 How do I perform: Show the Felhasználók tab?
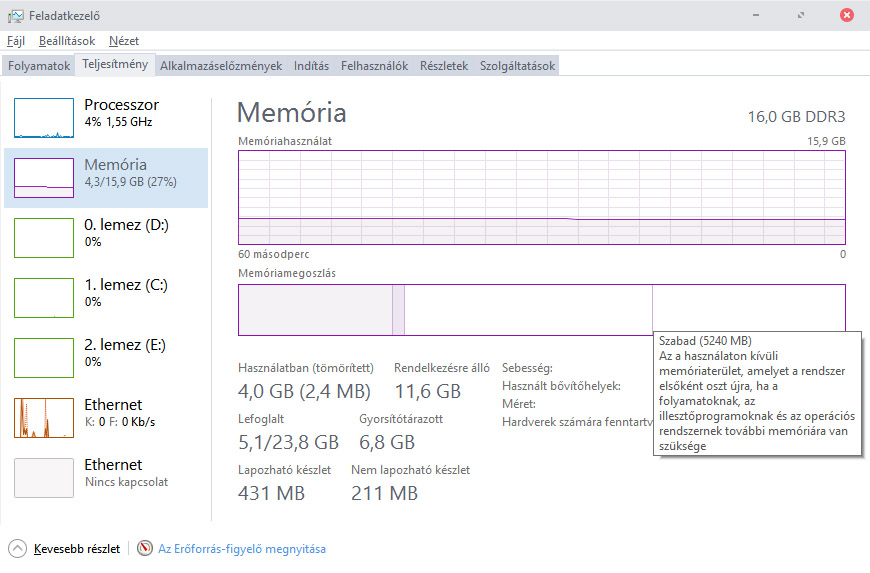[374, 66]
